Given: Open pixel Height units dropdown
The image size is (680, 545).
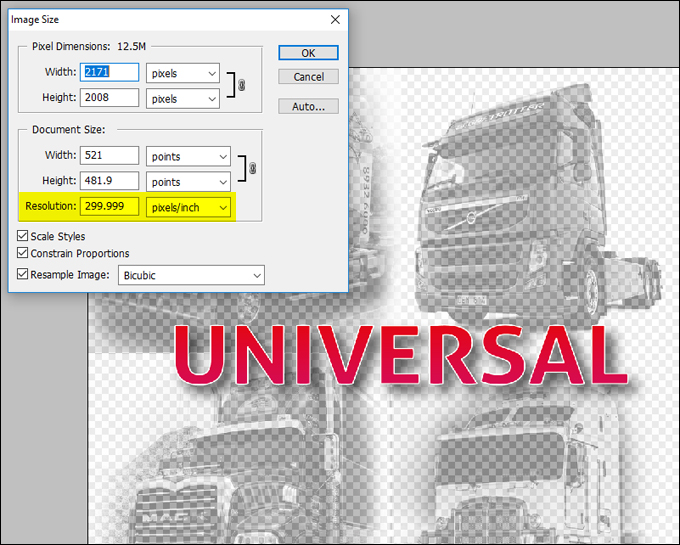Looking at the screenshot, I should pyautogui.click(x=183, y=98).
